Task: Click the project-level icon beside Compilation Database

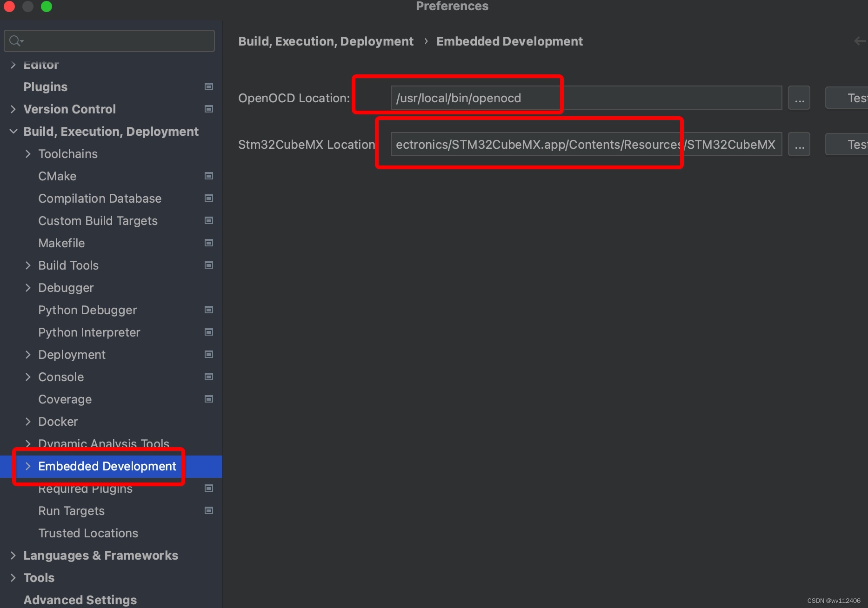Action: (x=209, y=198)
